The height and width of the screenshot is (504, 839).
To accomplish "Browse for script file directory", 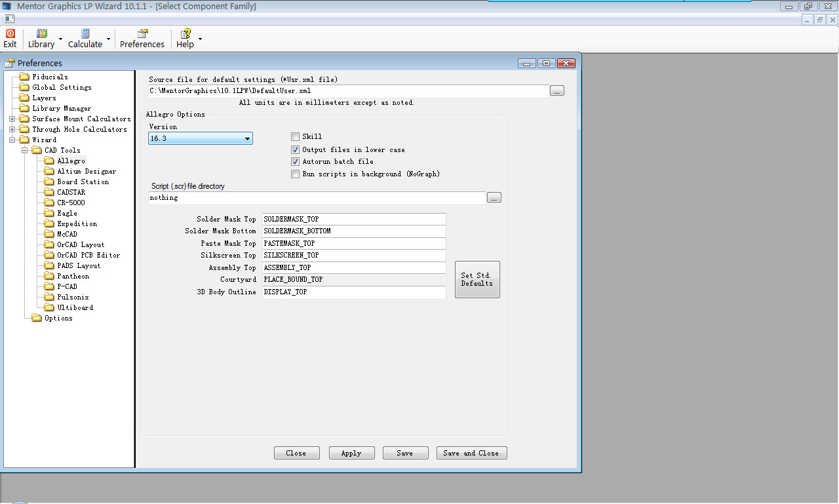I will [494, 197].
